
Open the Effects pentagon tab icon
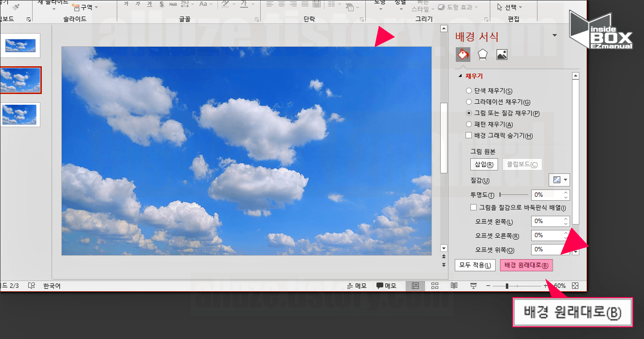coord(483,55)
